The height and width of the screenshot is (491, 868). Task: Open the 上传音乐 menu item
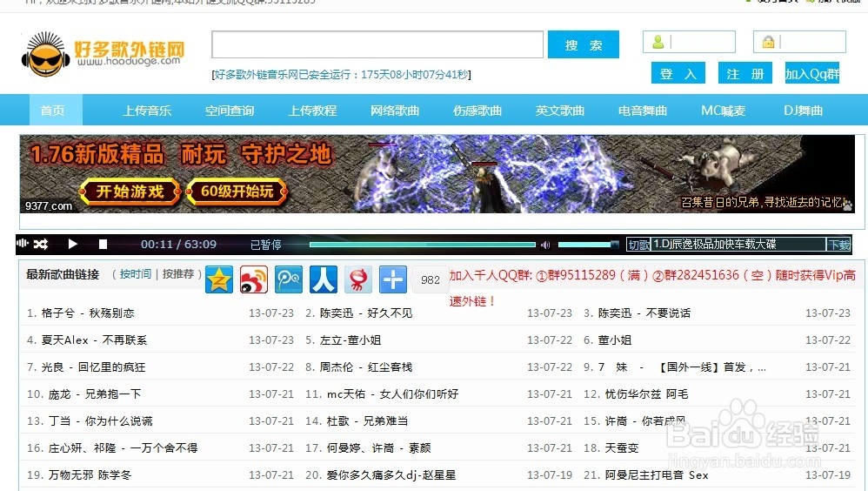pyautogui.click(x=147, y=111)
